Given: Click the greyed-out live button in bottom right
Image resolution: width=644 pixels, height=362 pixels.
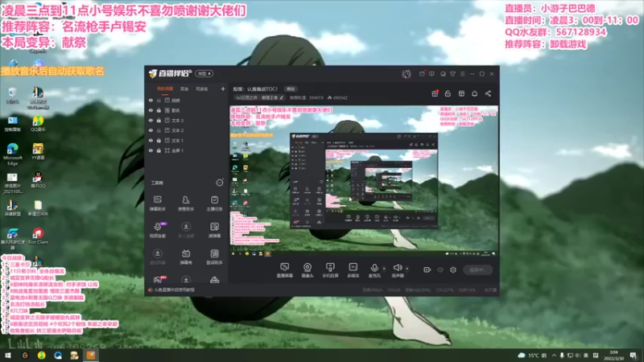Looking at the screenshot, I should pos(477,269).
